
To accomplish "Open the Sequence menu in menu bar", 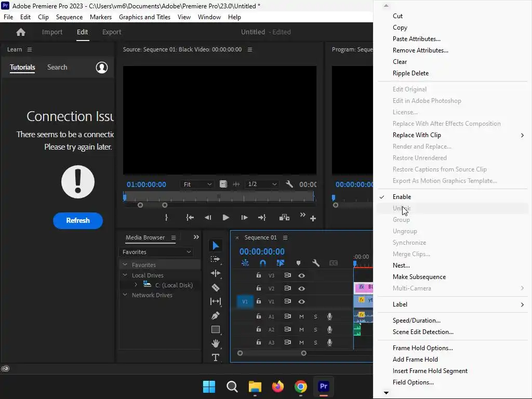I will pos(69,17).
